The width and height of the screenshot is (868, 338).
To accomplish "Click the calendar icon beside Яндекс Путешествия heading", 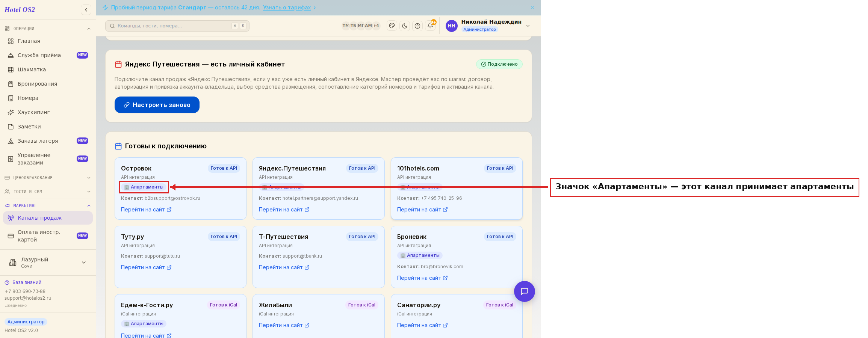I will pos(118,64).
